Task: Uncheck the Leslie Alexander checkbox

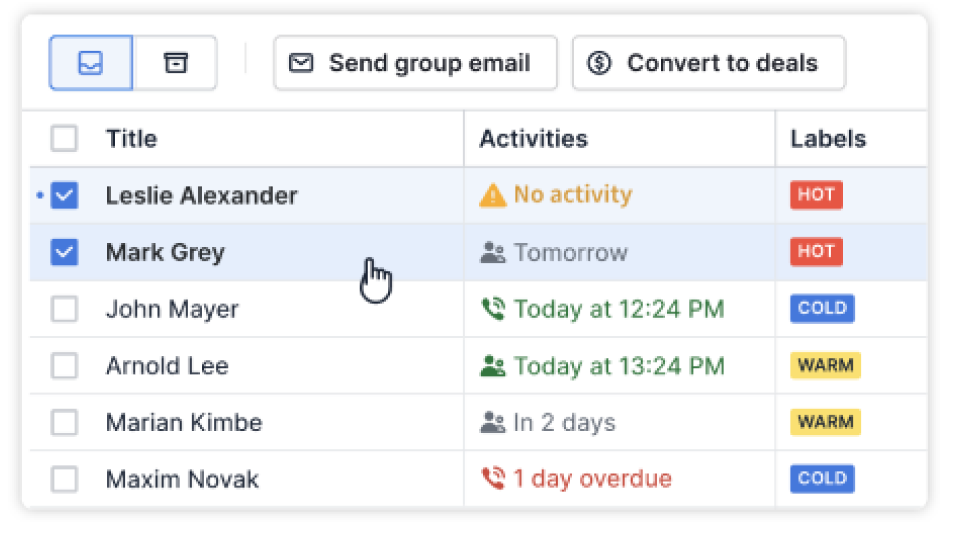Action: pos(64,195)
